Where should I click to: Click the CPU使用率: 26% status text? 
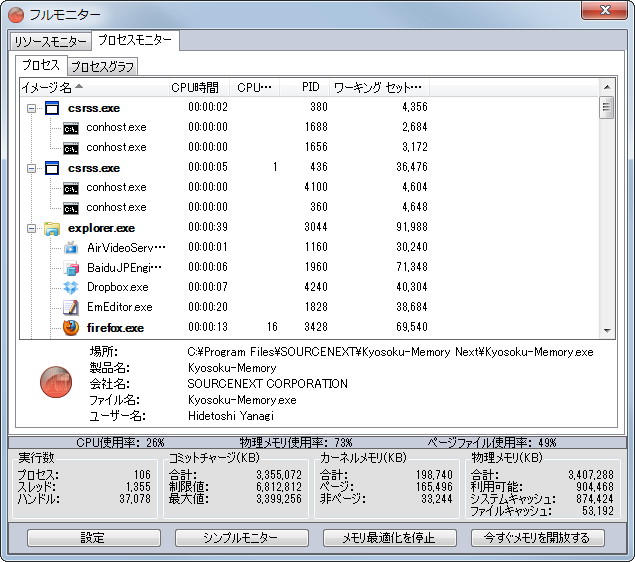(120, 443)
